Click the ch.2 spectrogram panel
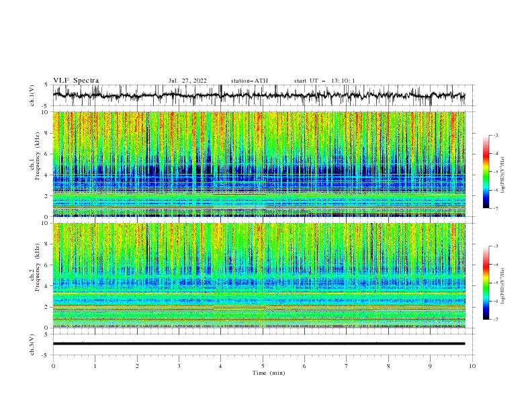The image size is (532, 411). (259, 275)
